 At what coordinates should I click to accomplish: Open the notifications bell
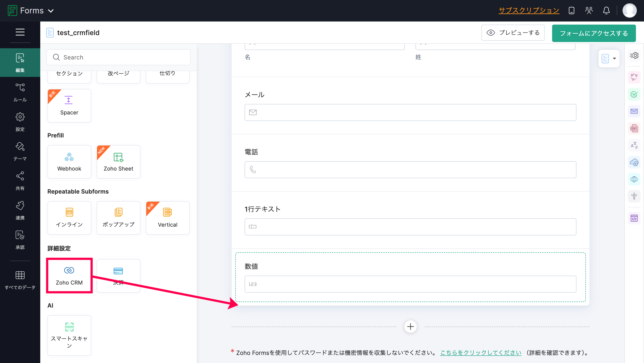(606, 11)
